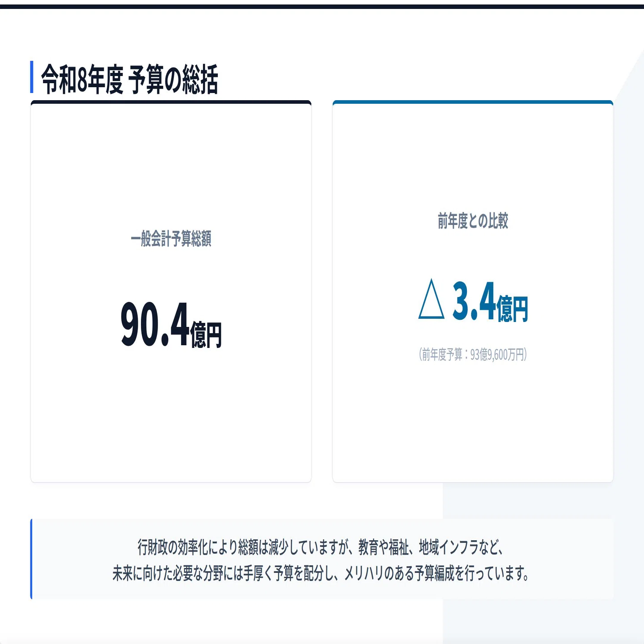
Task: Click the triangle symbol before 3.4億円
Action: (431, 299)
